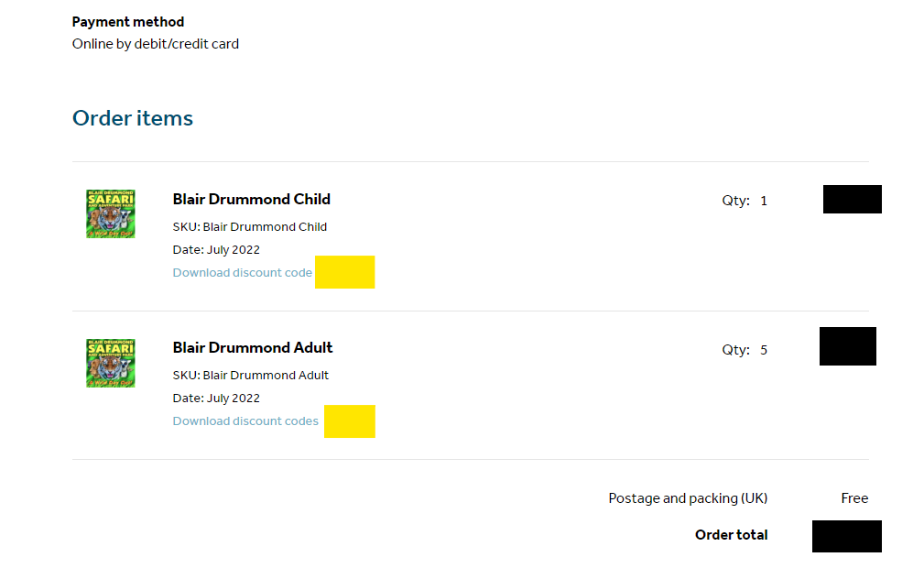
Task: Open the Download discount code link for child ticket
Action: point(242,272)
